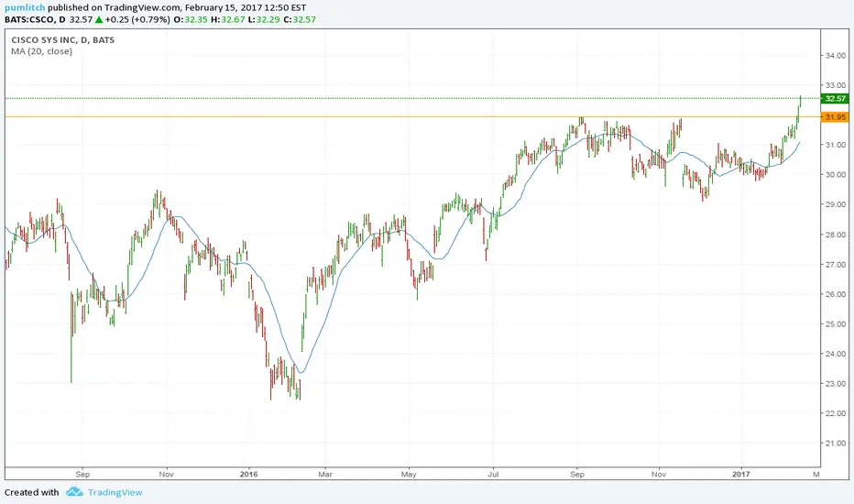
Task: Click the 33.00 price axis label
Action: pyautogui.click(x=836, y=85)
